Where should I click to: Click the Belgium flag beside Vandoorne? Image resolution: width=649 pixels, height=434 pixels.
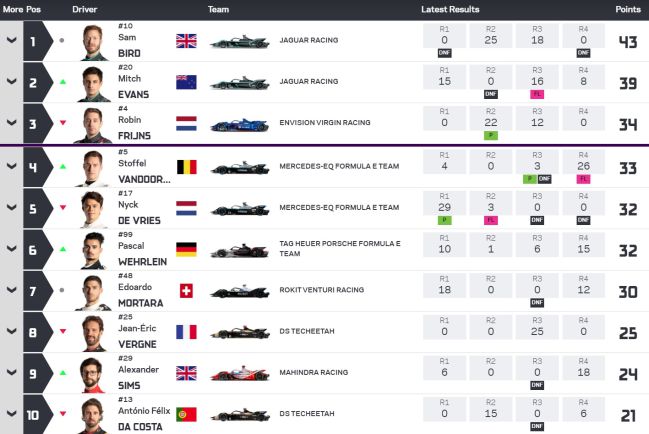coord(186,167)
